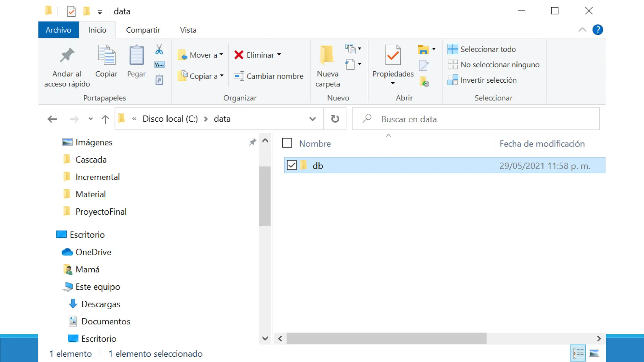Switch to large icons view in status bar
The width and height of the screenshot is (644, 362).
594,353
